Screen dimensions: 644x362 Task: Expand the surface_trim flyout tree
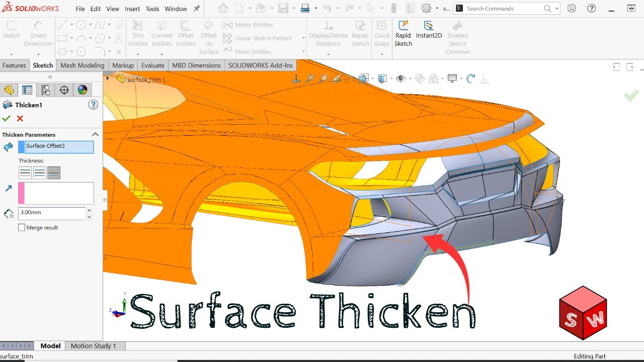[107, 78]
